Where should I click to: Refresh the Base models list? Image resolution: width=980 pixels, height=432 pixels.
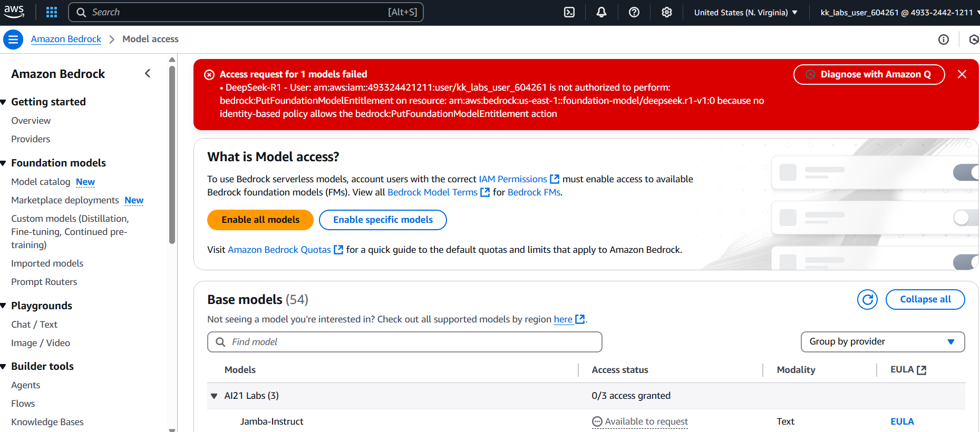867,299
